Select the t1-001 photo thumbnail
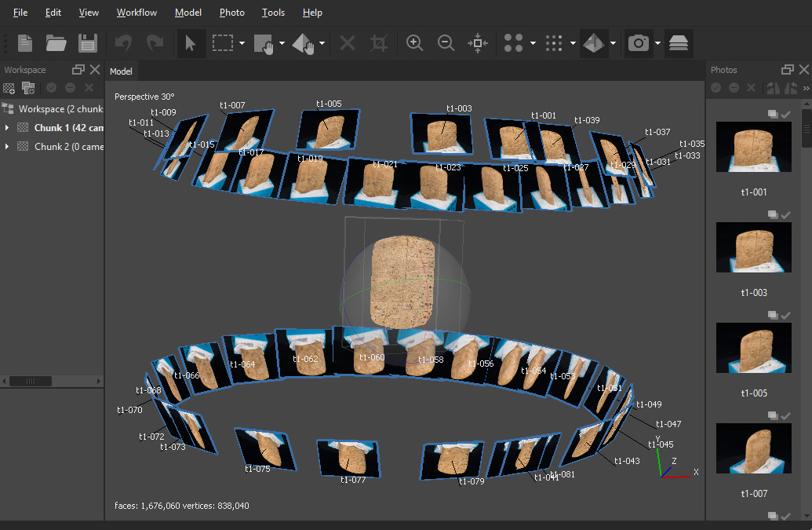 (753, 147)
